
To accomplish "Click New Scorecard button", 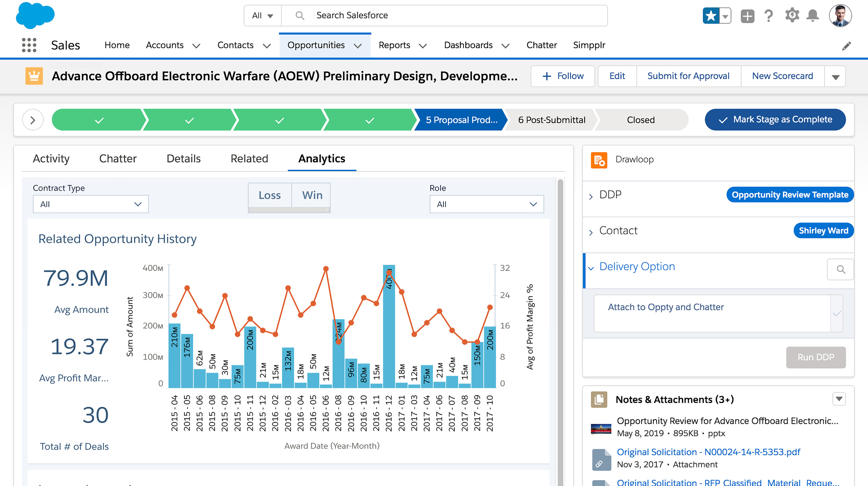I will (783, 76).
